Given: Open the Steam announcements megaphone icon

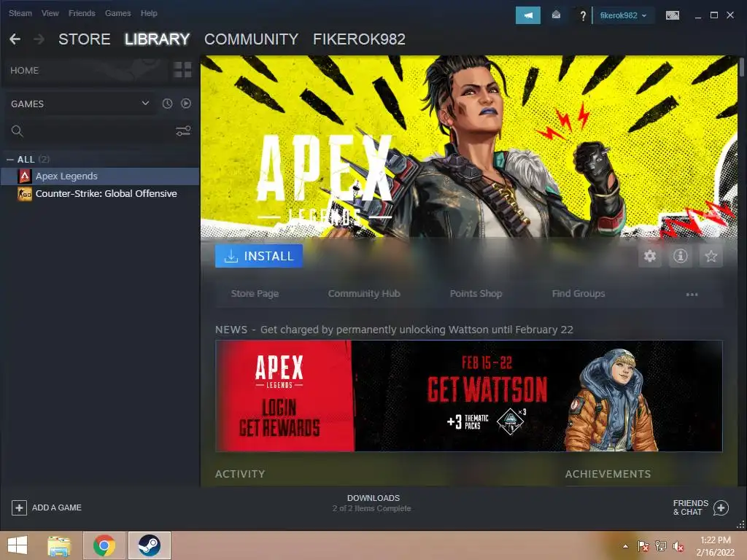Looking at the screenshot, I should click(528, 15).
